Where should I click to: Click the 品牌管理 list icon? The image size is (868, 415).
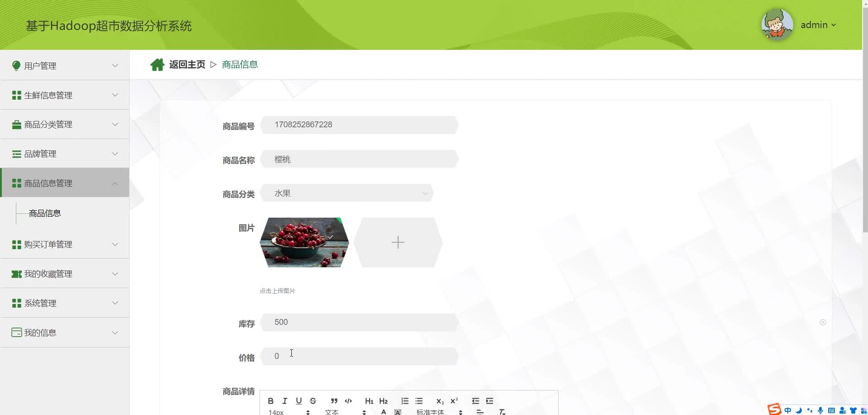coord(16,154)
